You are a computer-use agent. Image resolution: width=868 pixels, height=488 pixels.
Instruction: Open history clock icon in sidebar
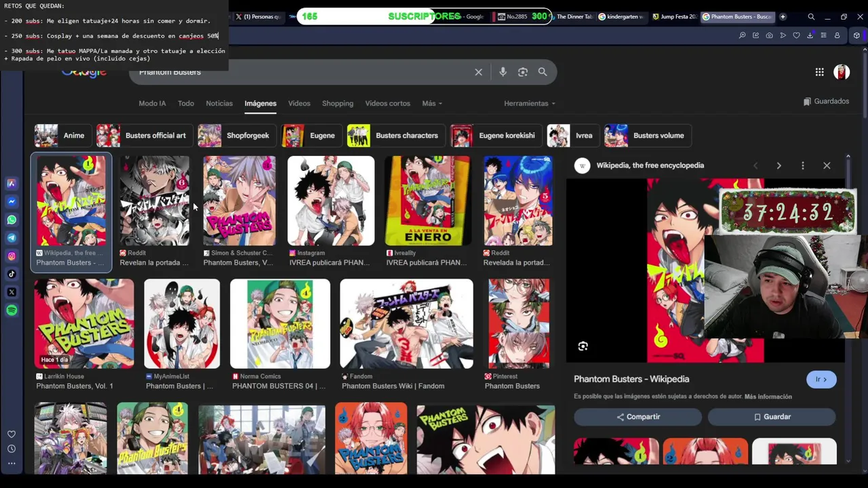(12, 449)
